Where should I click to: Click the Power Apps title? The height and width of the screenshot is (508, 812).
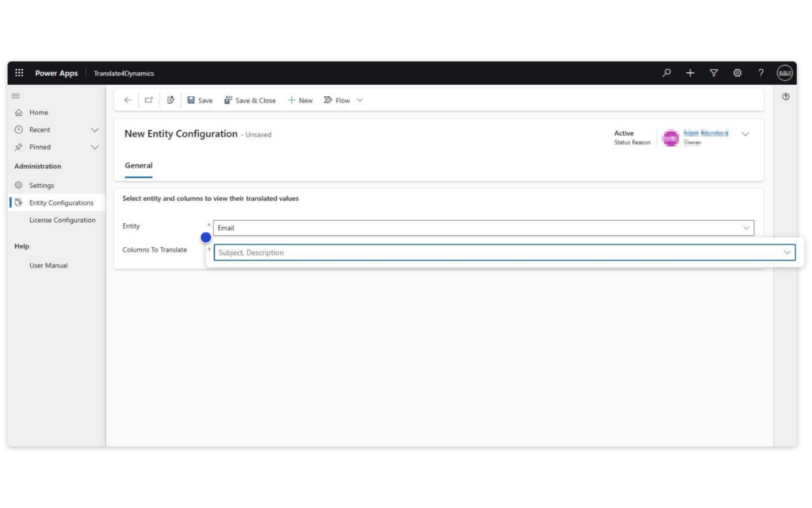tap(56, 73)
